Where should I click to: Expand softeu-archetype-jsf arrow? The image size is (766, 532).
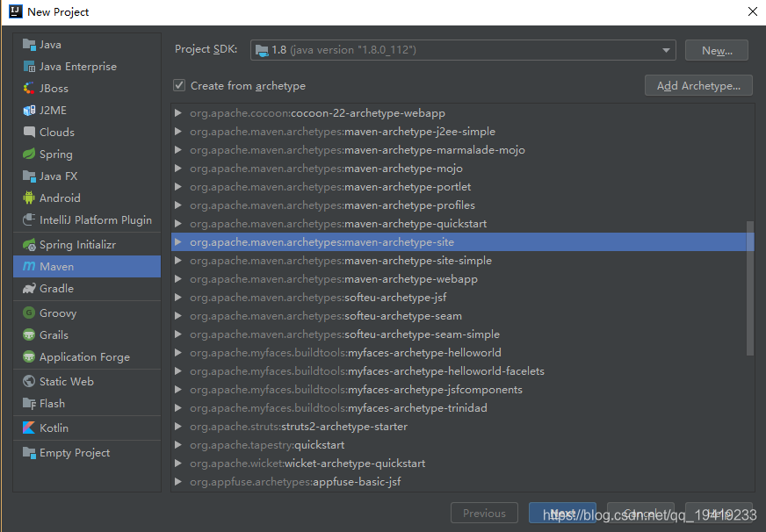click(x=178, y=298)
